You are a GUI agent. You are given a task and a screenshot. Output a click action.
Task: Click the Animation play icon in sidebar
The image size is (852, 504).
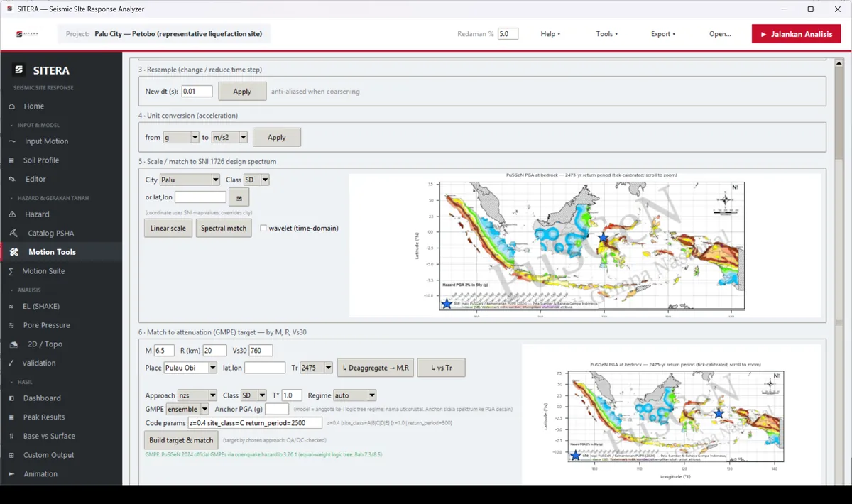(x=11, y=474)
